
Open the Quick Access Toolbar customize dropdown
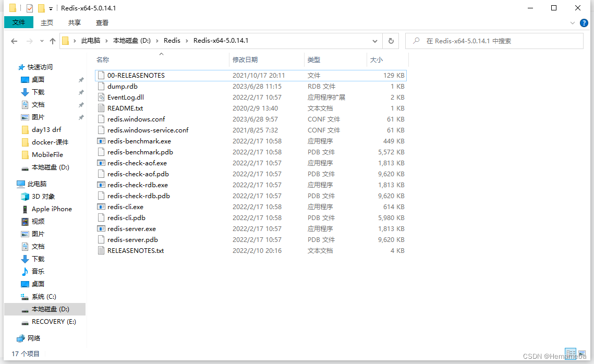click(x=51, y=8)
